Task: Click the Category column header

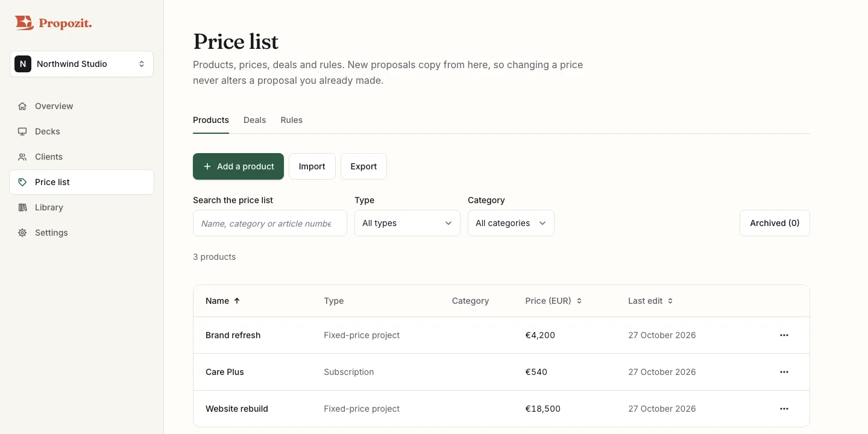Action: point(470,301)
